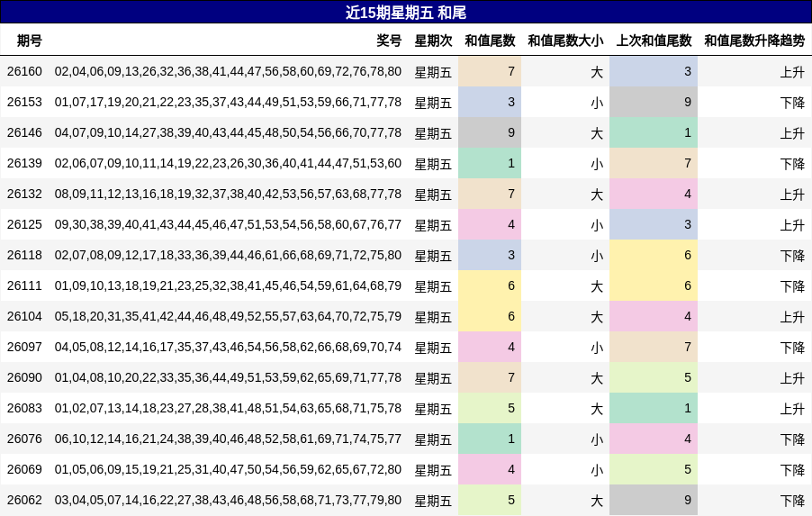Click winning numbers of issue 26069

(228, 469)
